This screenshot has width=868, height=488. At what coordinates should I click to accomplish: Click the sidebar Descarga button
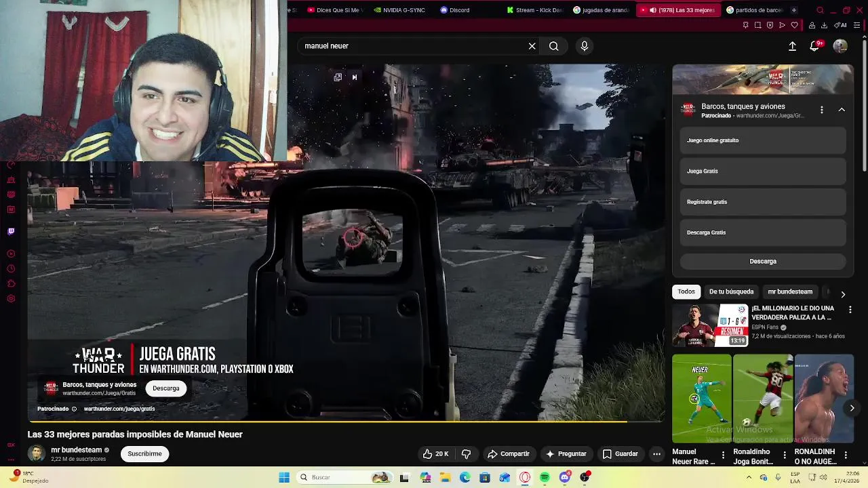point(763,261)
